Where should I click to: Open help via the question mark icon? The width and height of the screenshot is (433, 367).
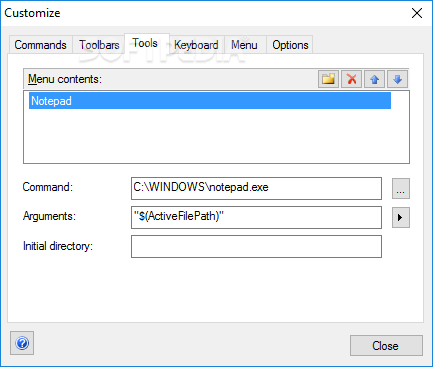[x=22, y=343]
